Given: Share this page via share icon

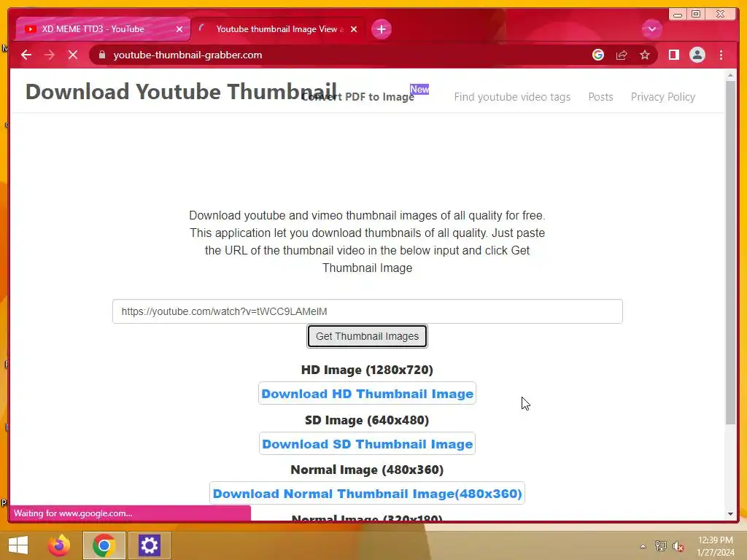Looking at the screenshot, I should click(x=622, y=55).
